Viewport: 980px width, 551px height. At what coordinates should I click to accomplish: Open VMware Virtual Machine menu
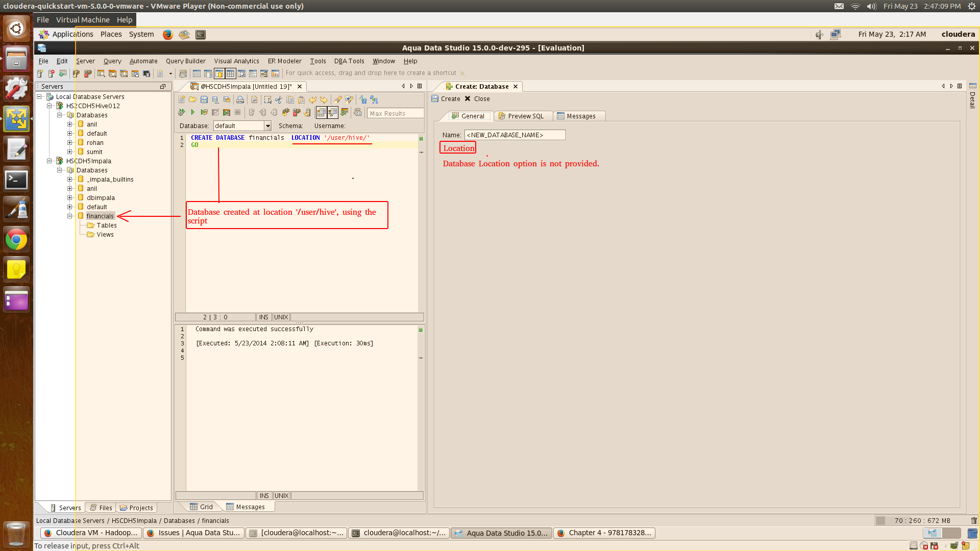(x=83, y=20)
